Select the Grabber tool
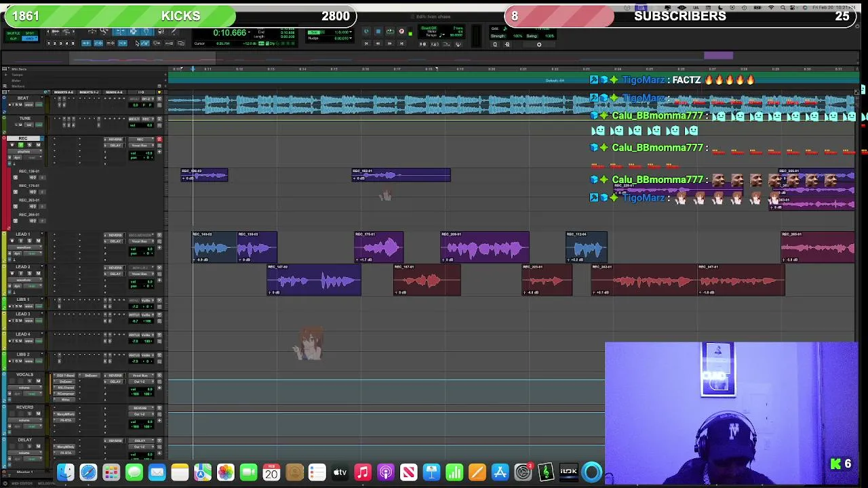Image resolution: width=868 pixels, height=488 pixels. coord(146,31)
